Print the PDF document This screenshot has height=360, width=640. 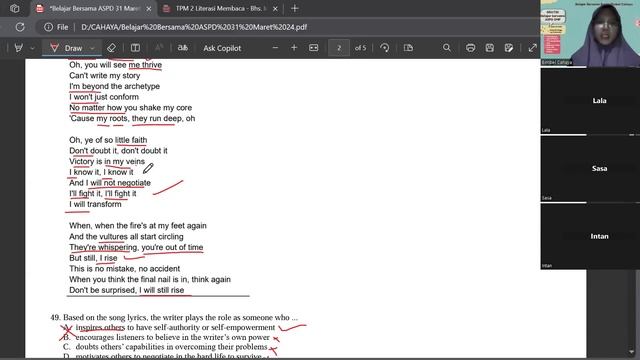coord(470,48)
